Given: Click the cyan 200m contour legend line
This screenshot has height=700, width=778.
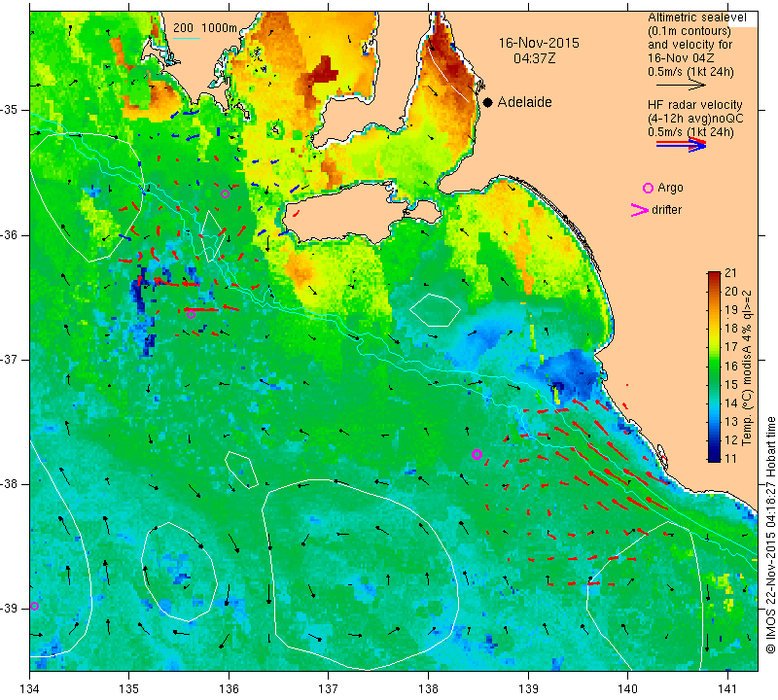Looking at the screenshot, I should click(x=187, y=38).
